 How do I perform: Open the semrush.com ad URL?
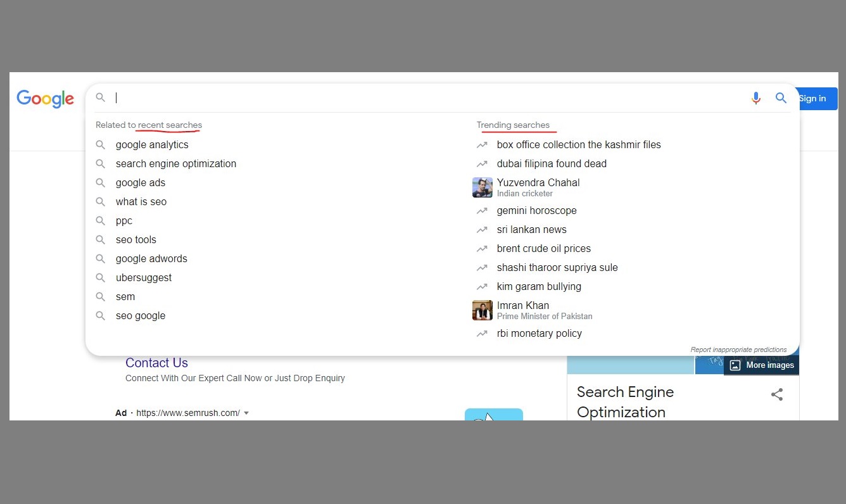[x=188, y=413]
